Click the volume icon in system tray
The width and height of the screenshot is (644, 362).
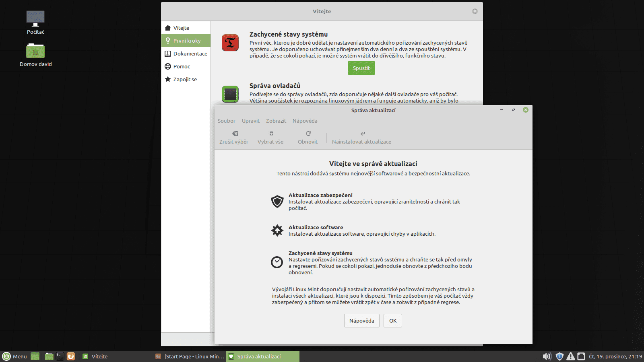tap(547, 356)
